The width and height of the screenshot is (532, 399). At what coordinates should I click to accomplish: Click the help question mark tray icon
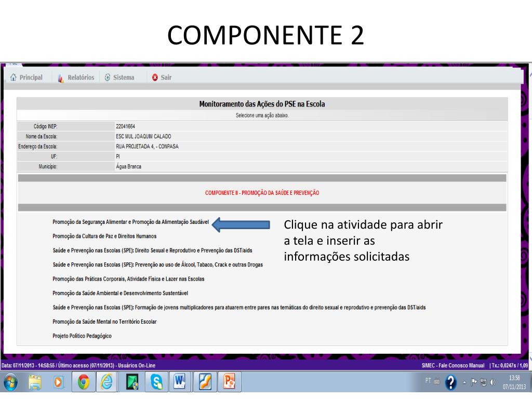pos(450,382)
